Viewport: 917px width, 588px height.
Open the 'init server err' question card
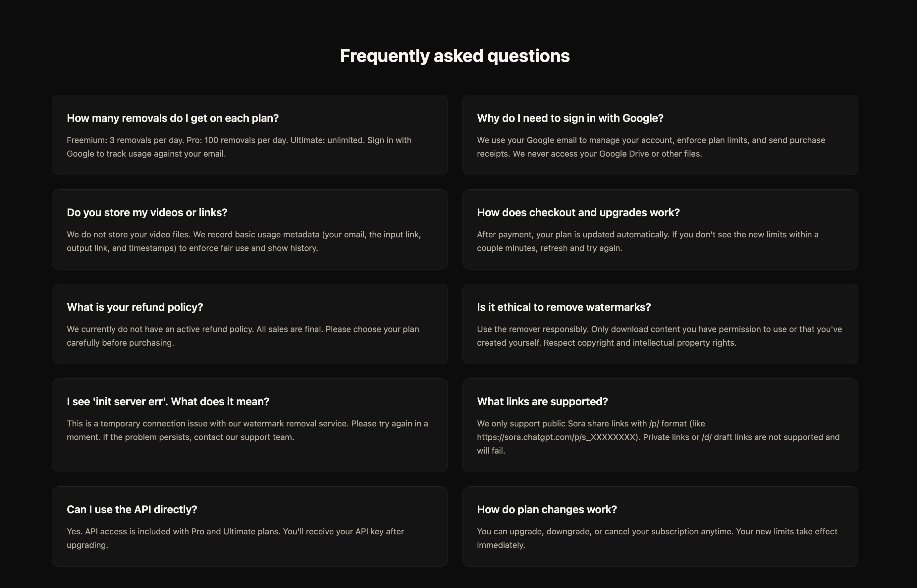click(250, 425)
